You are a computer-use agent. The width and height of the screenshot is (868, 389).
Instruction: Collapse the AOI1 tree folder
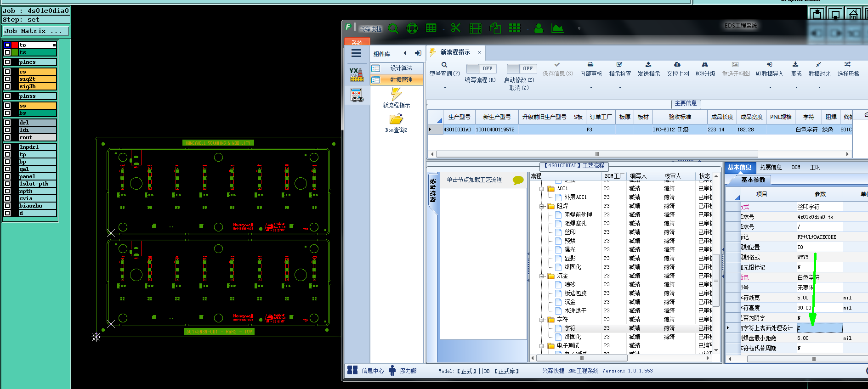pyautogui.click(x=542, y=189)
